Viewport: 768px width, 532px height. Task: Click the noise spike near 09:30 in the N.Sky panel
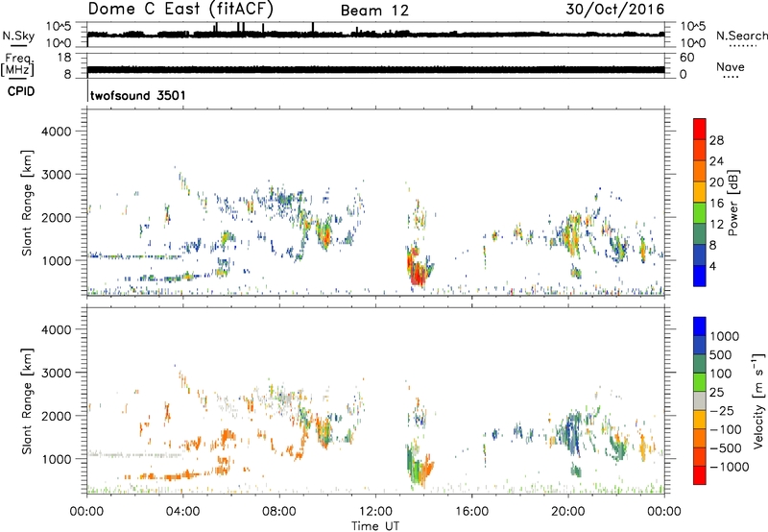point(313,28)
